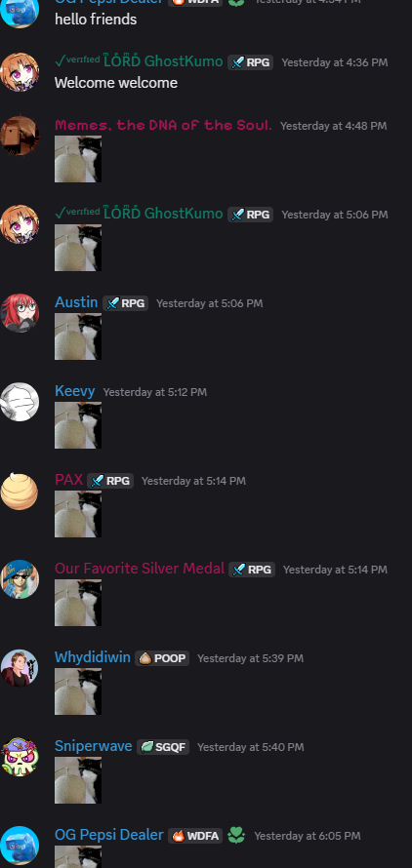
Task: Click Austin's red-haired avatar
Action: [x=20, y=313]
